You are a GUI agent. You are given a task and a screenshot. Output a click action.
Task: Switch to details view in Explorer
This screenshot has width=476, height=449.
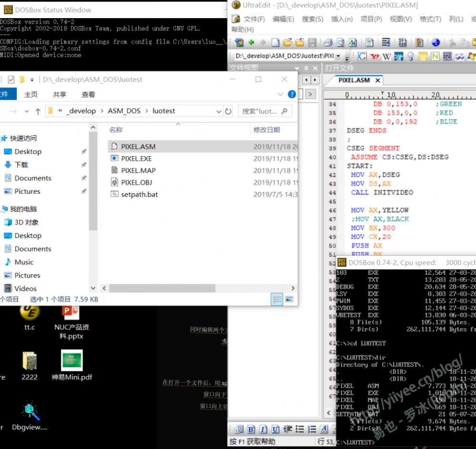pos(277,299)
